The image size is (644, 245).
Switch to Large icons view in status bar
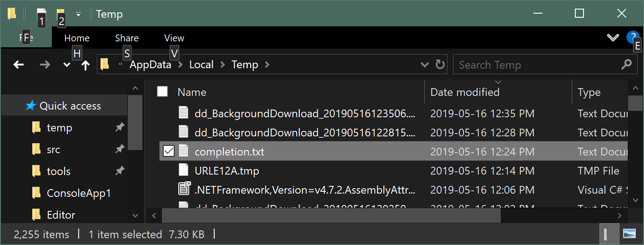click(x=629, y=234)
